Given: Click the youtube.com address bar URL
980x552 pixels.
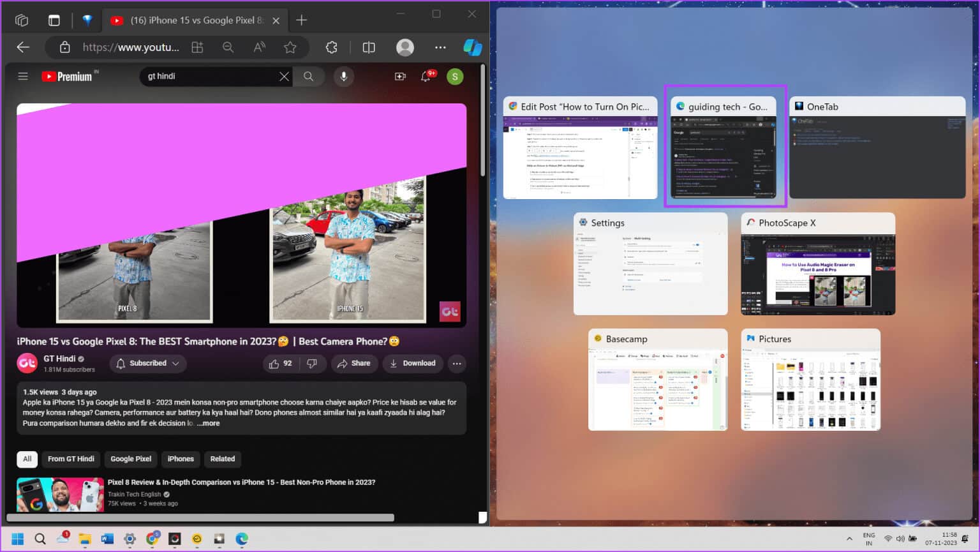Looking at the screenshot, I should [x=131, y=47].
